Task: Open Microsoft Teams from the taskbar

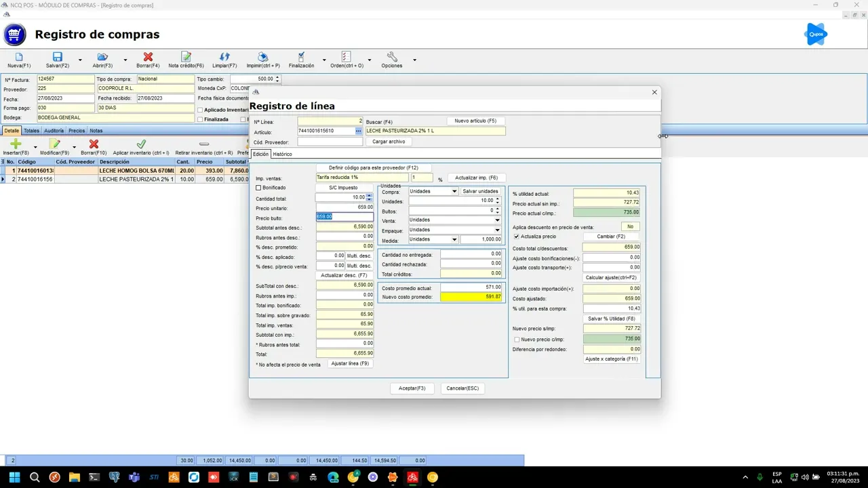Action: (134, 477)
